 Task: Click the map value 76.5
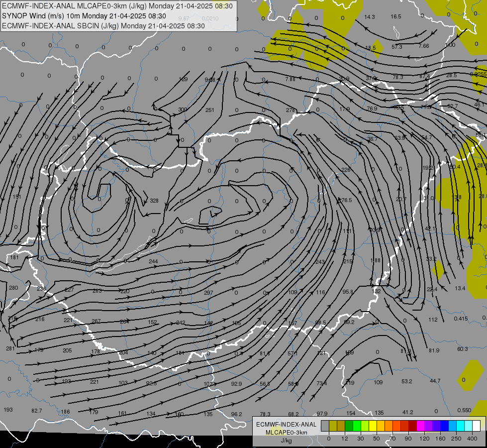click(347, 200)
